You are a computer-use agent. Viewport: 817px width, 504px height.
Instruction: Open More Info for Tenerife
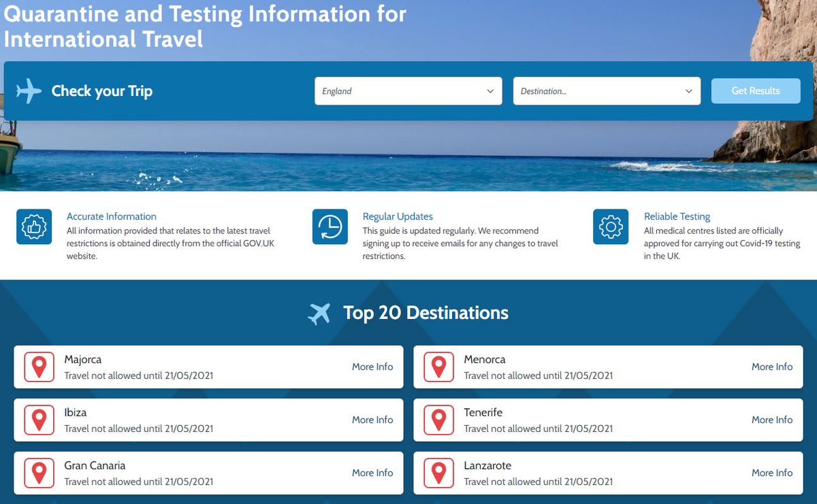coord(772,420)
